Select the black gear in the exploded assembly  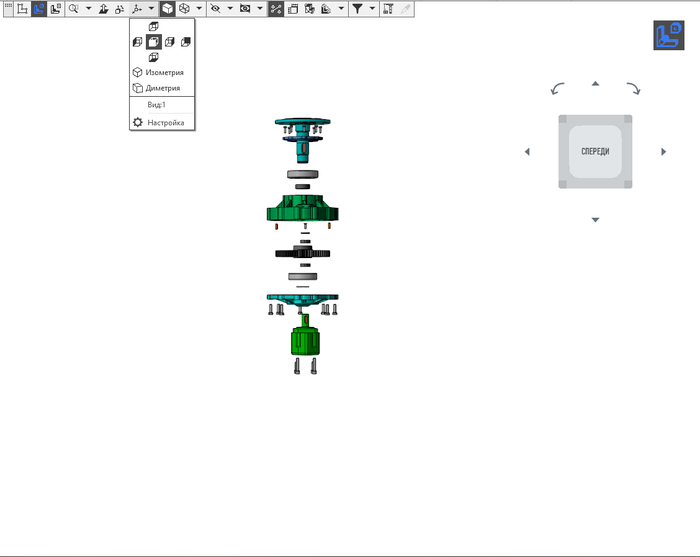tap(303, 253)
